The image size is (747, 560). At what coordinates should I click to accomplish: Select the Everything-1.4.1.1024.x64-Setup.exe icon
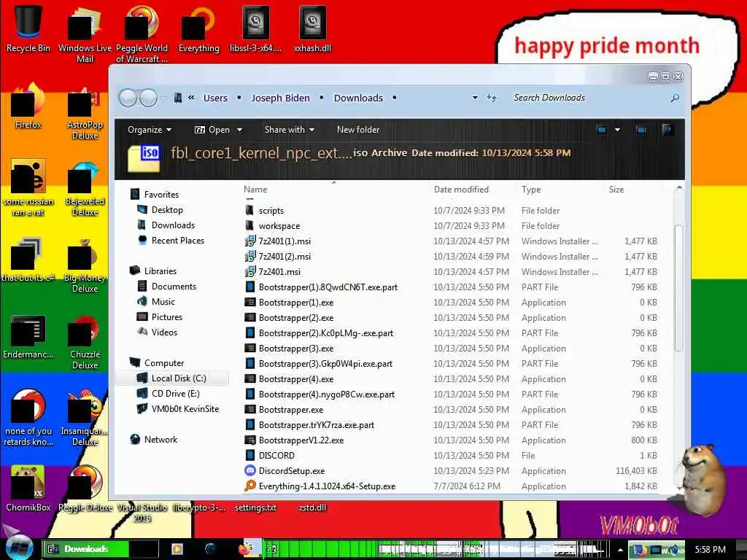(249, 486)
